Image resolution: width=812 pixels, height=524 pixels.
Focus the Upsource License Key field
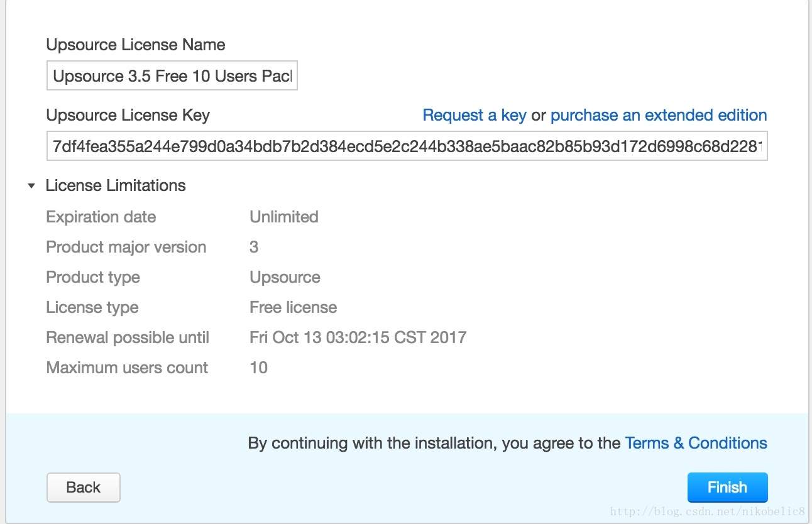point(407,146)
